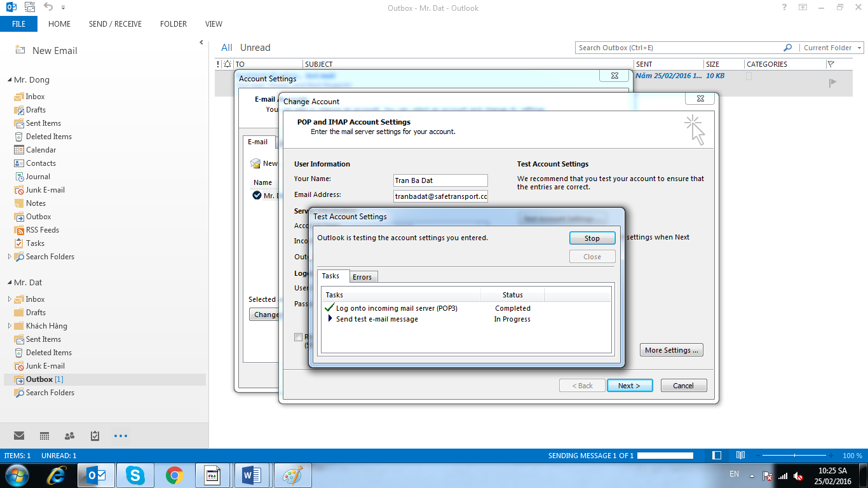This screenshot has width=868, height=488.
Task: Collapse the Mr. Dat account tree
Action: [10, 283]
